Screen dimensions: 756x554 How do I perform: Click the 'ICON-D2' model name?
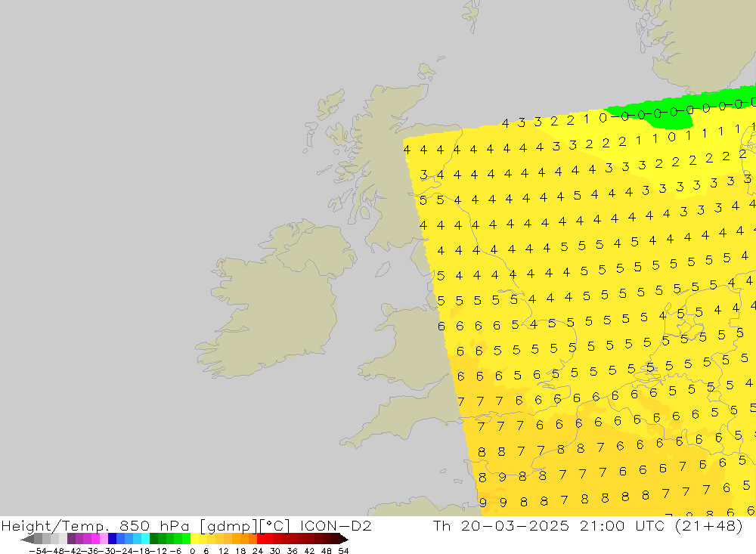click(x=336, y=525)
